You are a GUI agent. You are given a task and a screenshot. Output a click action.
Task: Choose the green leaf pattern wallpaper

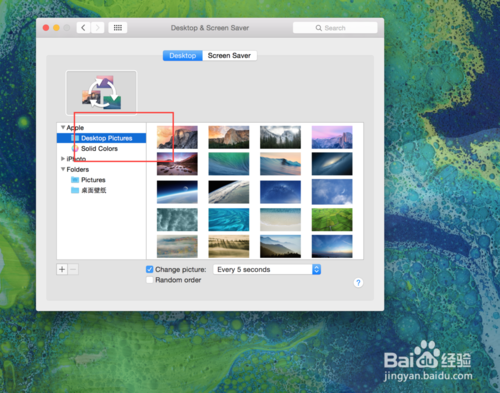pyautogui.click(x=332, y=220)
